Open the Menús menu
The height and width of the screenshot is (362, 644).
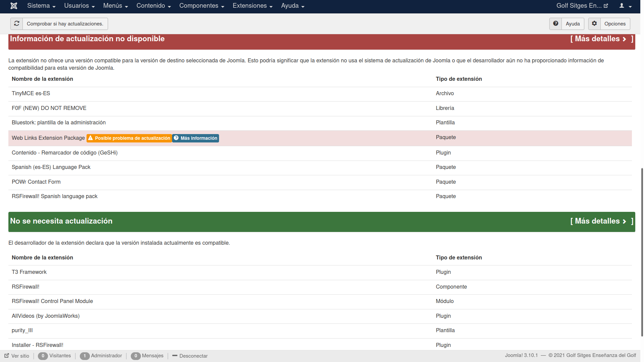tap(116, 6)
